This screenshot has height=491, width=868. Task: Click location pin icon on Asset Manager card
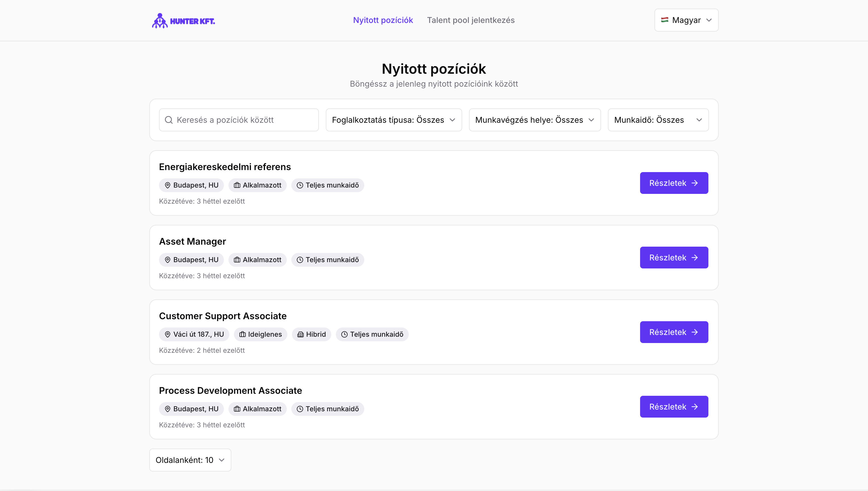[167, 260]
